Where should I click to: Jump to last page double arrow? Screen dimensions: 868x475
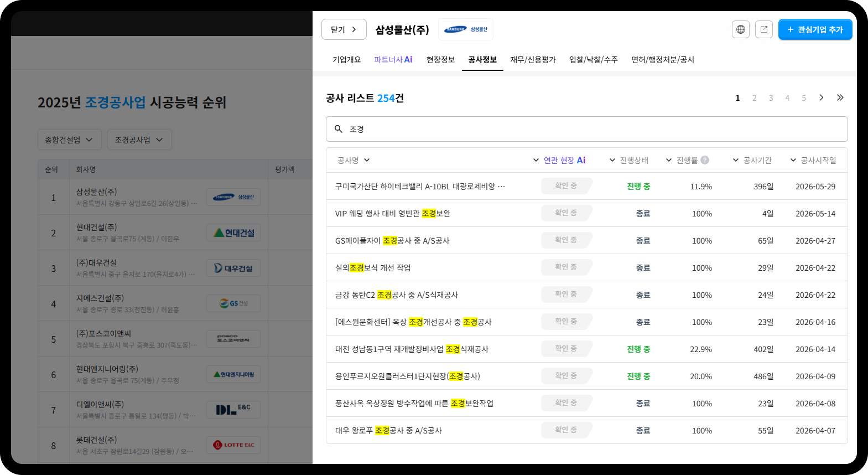click(840, 97)
